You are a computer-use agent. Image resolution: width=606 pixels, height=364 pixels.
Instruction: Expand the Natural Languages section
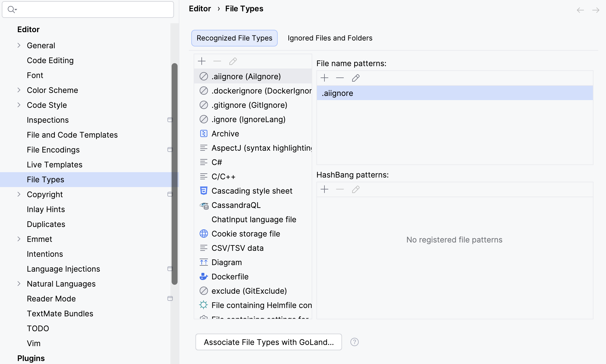19,284
